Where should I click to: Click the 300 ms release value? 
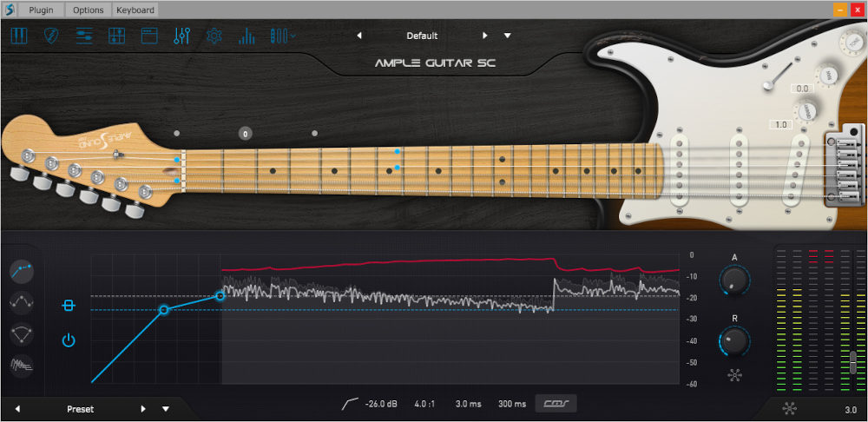512,404
